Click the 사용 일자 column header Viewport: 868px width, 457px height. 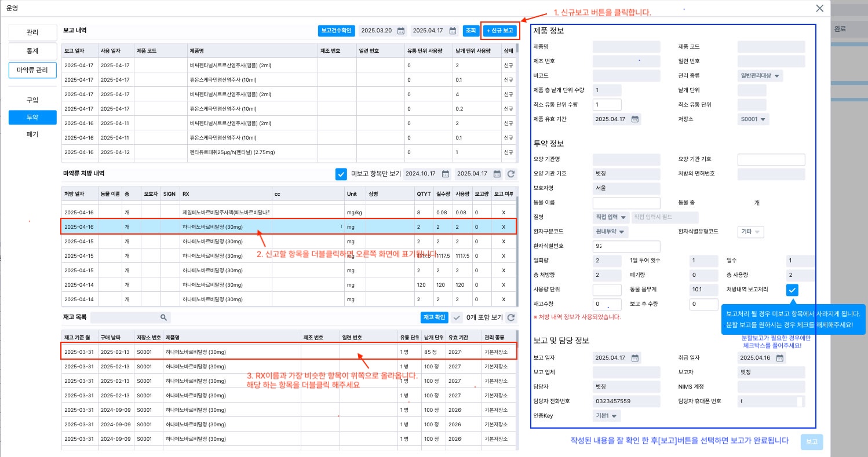pyautogui.click(x=115, y=51)
